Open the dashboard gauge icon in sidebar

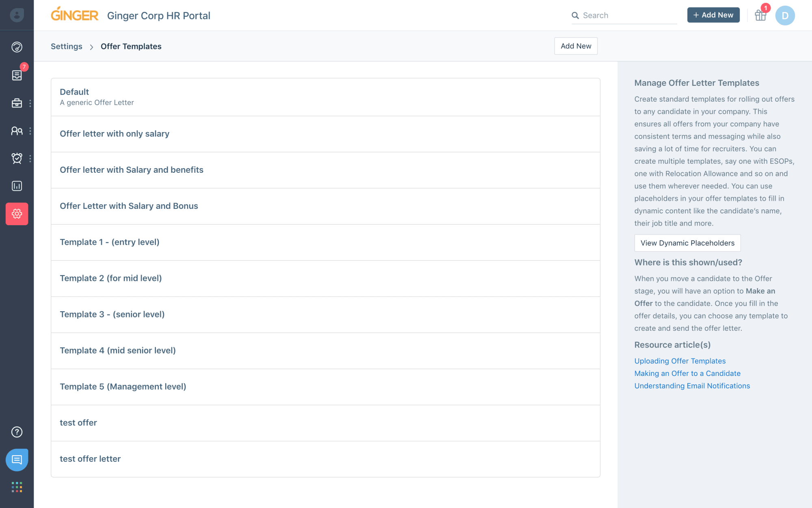[17, 47]
